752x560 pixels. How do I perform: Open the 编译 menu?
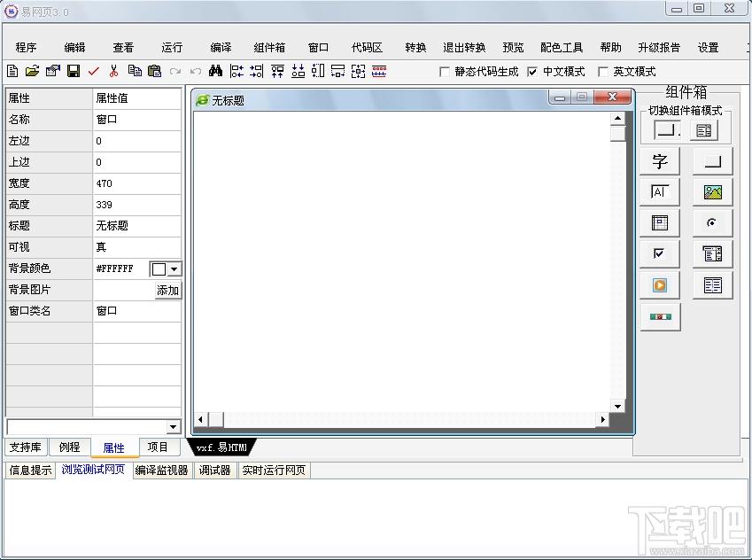221,48
